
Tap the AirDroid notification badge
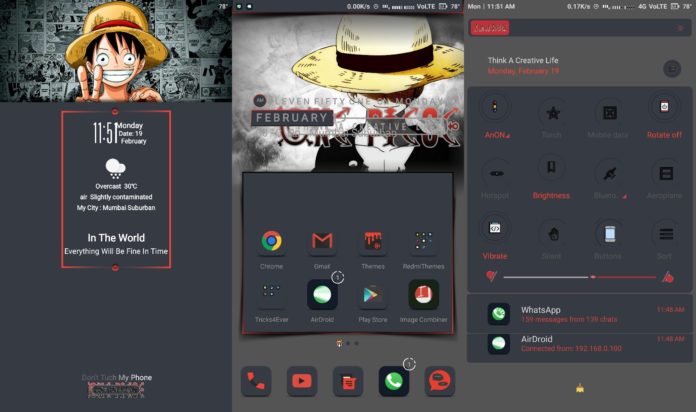pos(337,277)
